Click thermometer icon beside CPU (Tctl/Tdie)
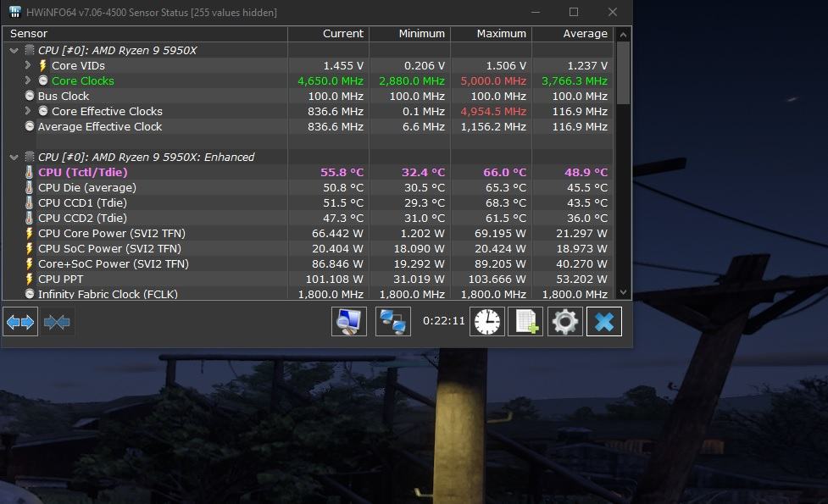 point(30,172)
